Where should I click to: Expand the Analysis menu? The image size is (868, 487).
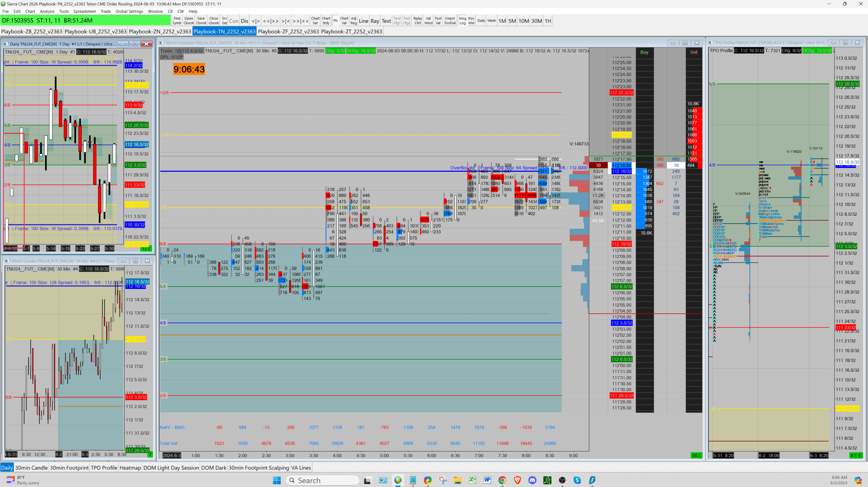coord(47,11)
